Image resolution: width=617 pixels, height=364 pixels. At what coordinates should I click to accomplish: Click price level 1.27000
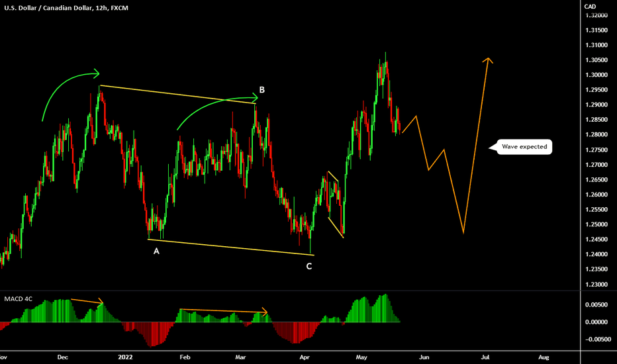click(596, 165)
